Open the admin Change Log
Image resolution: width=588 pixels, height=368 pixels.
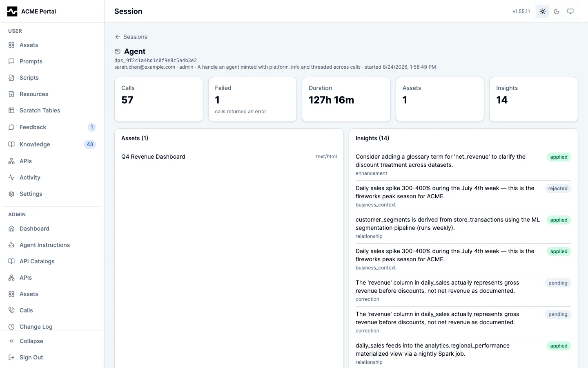click(52, 327)
